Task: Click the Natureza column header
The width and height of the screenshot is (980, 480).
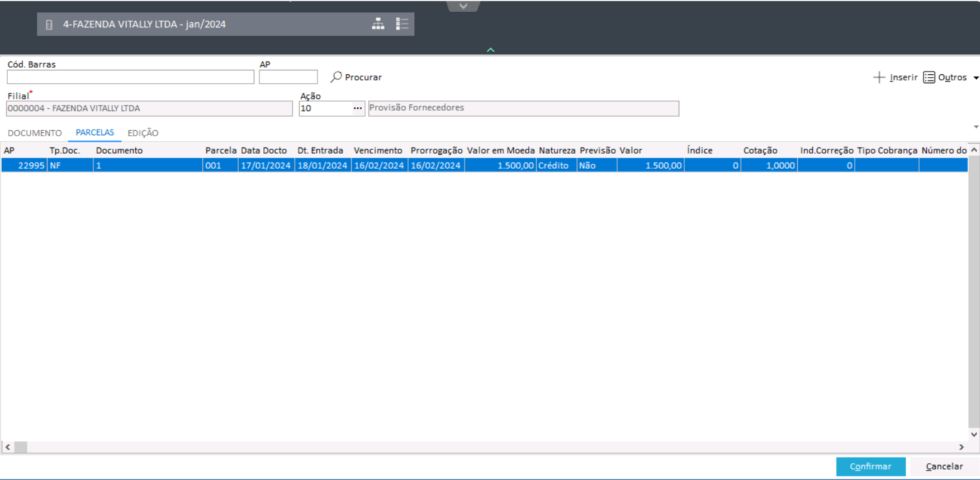Action: pyautogui.click(x=557, y=150)
